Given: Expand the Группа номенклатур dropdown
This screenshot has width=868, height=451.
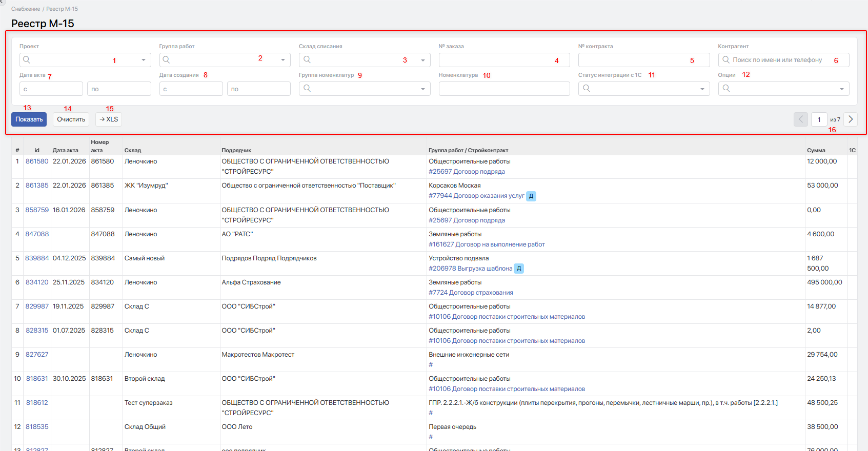Looking at the screenshot, I should point(422,89).
